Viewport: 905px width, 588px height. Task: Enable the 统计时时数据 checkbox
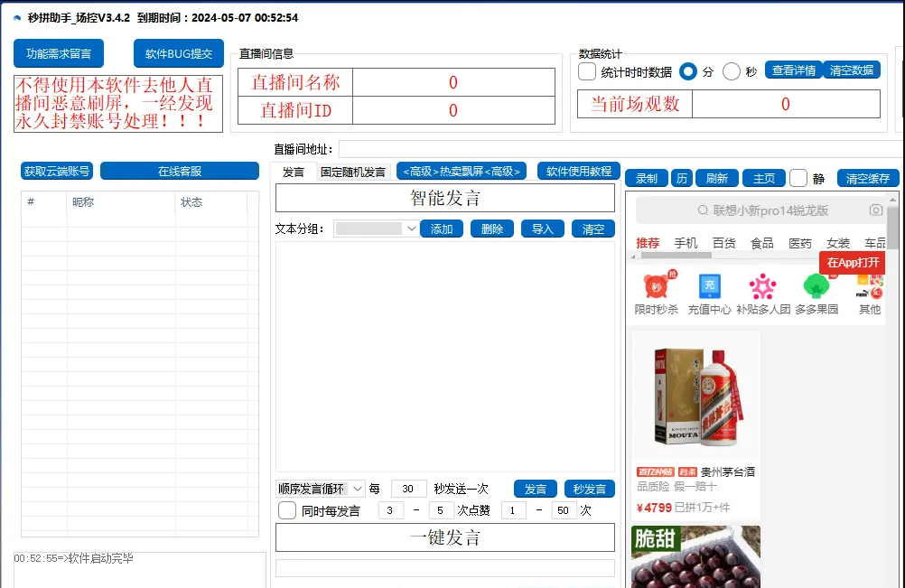point(587,71)
